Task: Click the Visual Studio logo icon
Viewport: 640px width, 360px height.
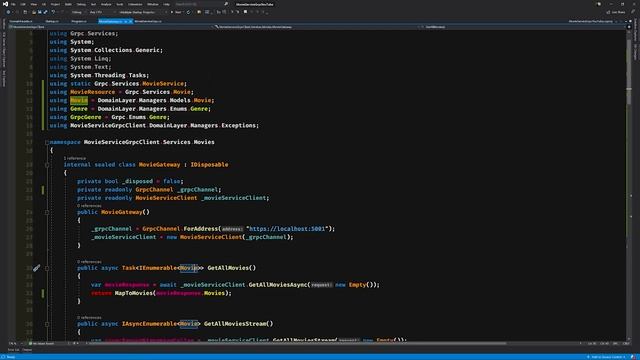Action: [x=5, y=4]
